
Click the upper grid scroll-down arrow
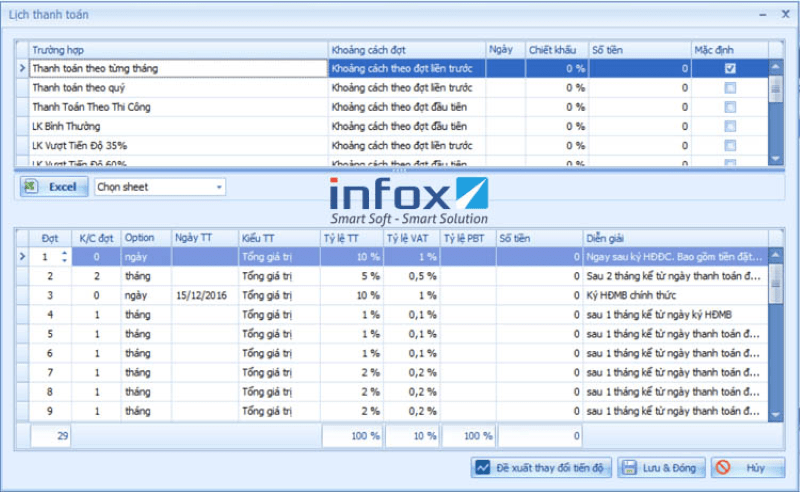coord(776,159)
